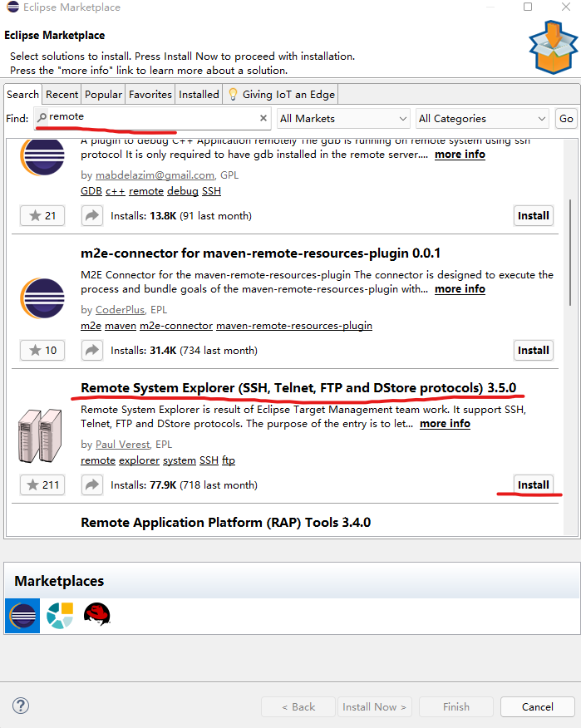This screenshot has width=581, height=728.
Task: Click in the Find search input field
Action: coord(152,118)
